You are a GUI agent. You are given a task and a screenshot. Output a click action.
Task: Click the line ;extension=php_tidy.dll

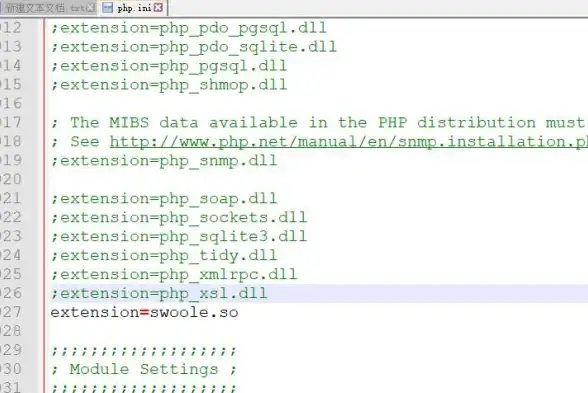point(164,255)
